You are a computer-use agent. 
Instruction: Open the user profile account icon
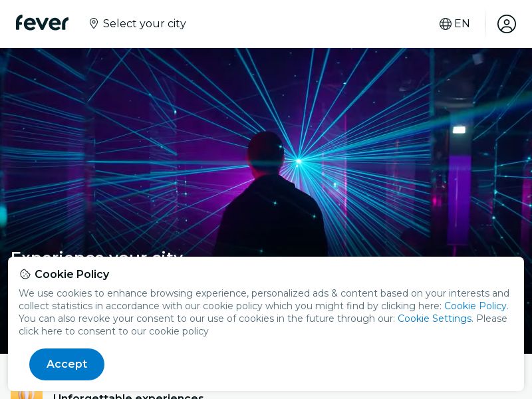507,24
